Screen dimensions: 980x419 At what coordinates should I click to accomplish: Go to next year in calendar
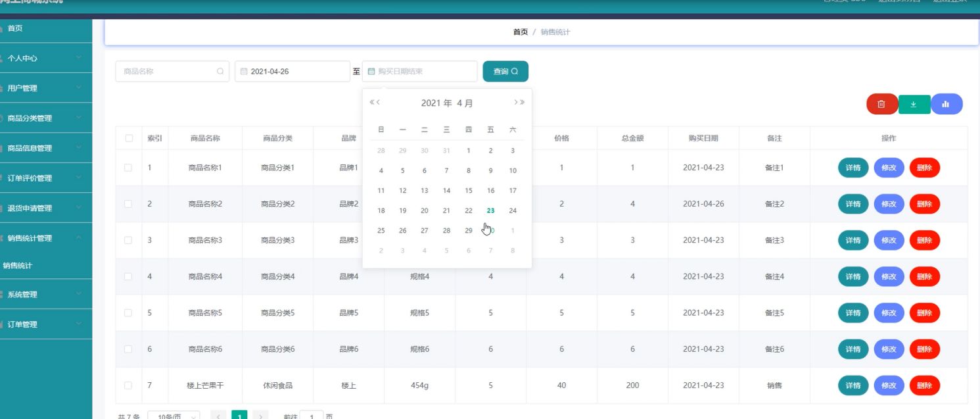pyautogui.click(x=523, y=103)
